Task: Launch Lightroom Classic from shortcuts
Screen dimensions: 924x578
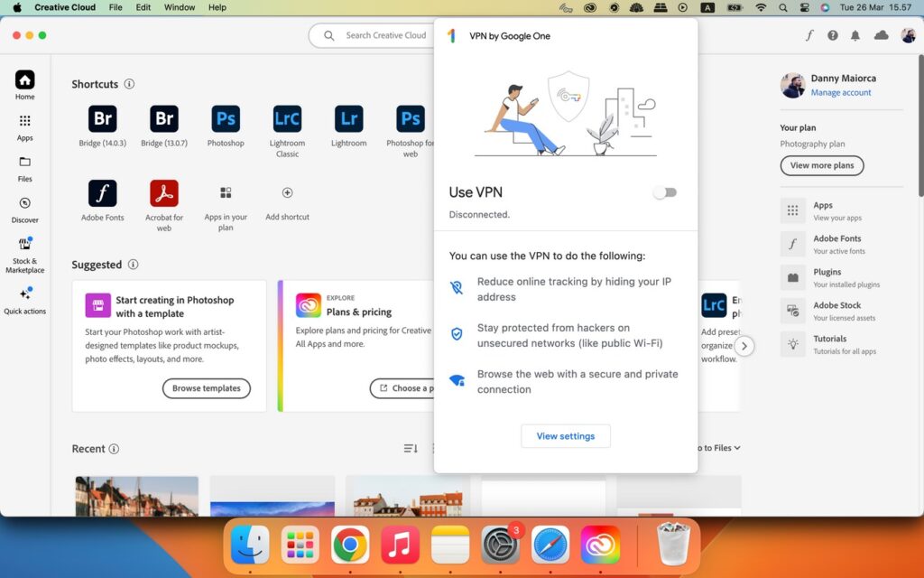Action: (x=287, y=119)
